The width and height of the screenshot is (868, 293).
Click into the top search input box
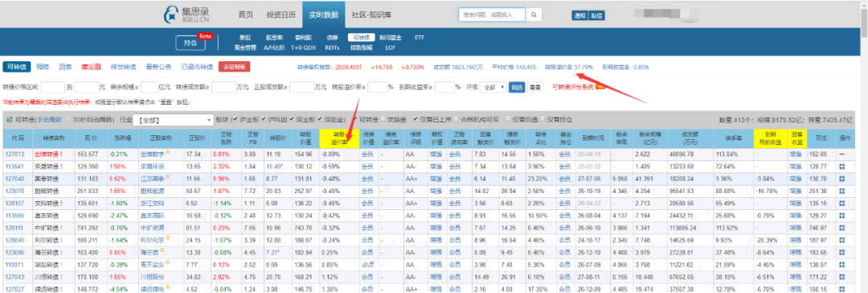pyautogui.click(x=492, y=15)
